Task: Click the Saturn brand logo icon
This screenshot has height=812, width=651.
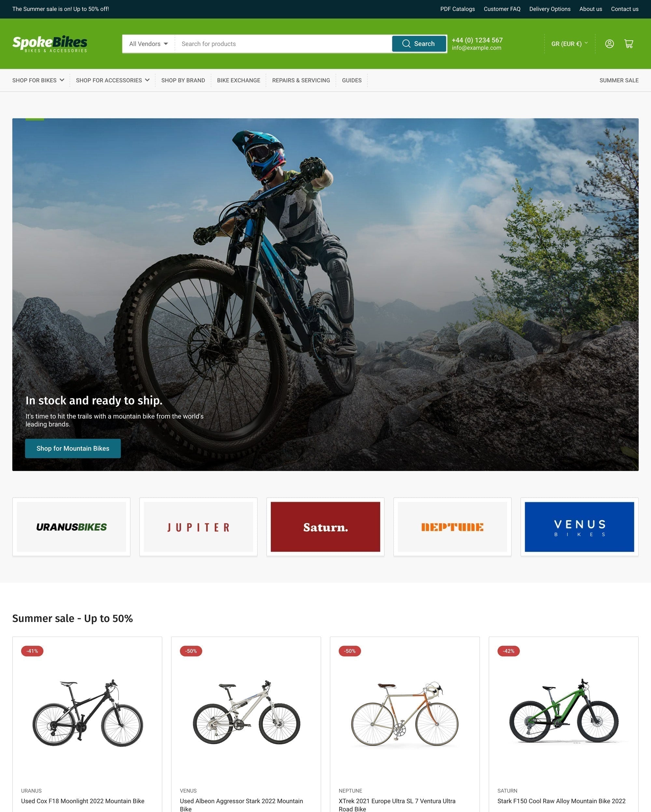Action: 325,526
